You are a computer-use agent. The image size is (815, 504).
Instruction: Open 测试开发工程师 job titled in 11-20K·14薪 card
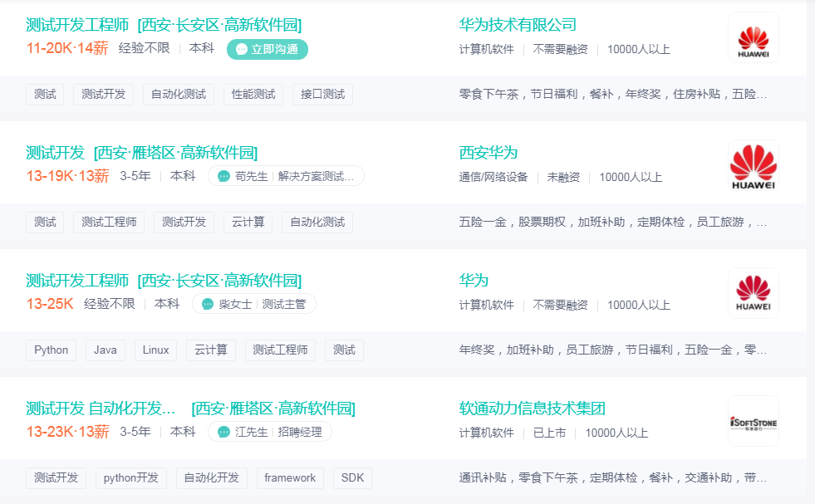(77, 24)
